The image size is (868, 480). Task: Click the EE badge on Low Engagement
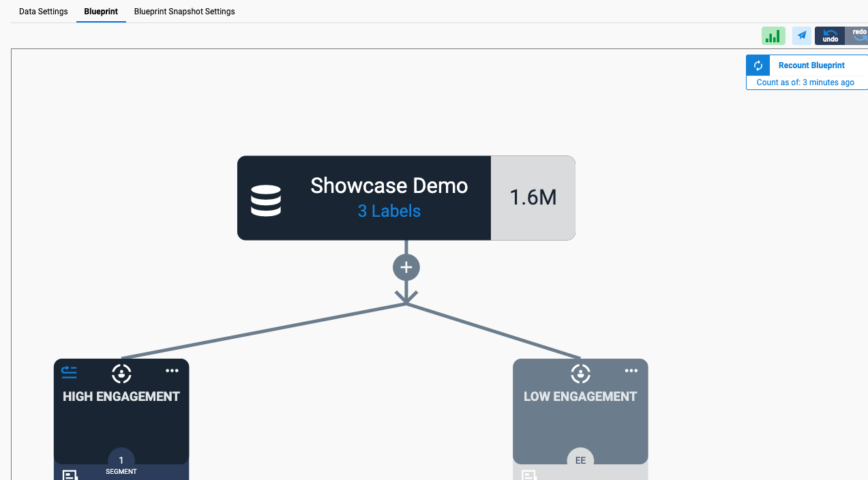[580, 461]
